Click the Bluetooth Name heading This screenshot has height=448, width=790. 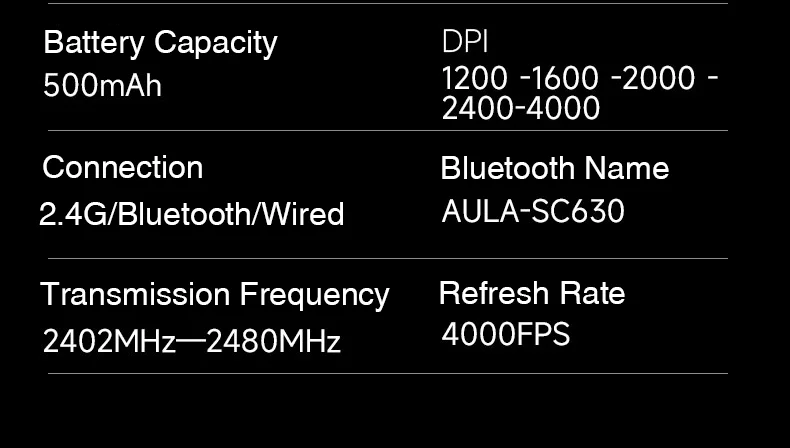[x=554, y=168]
